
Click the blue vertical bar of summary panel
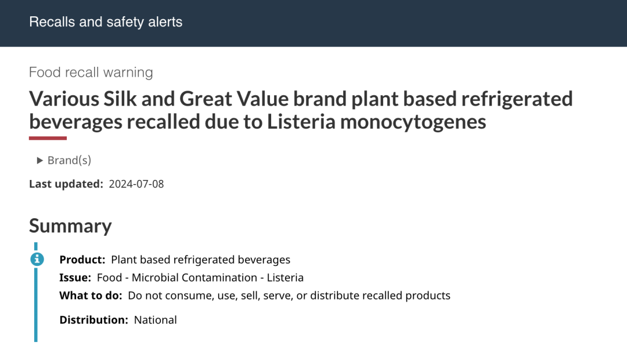pos(35,304)
